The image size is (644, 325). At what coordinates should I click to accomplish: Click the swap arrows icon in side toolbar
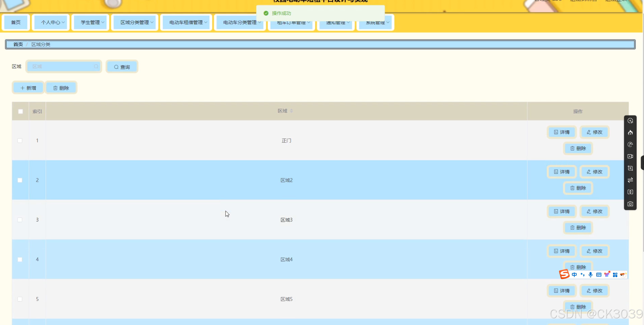coord(630,180)
